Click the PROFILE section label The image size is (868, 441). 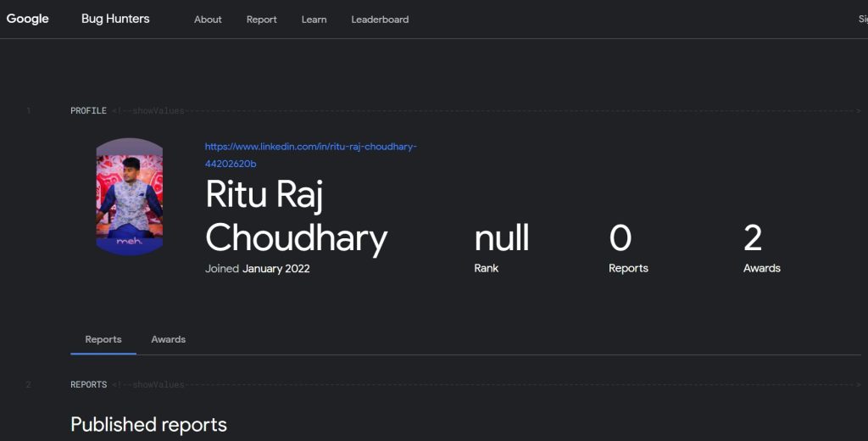88,111
